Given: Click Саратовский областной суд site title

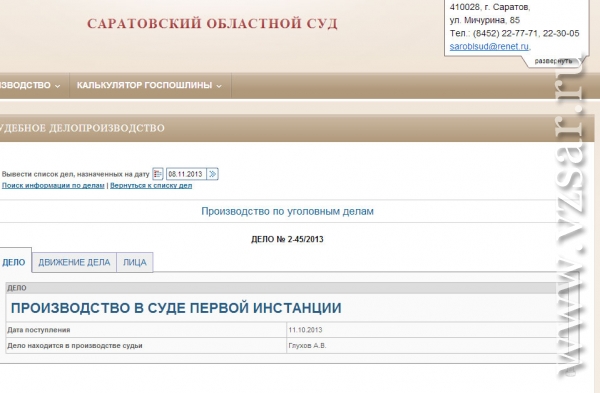Looking at the screenshot, I should (x=212, y=23).
